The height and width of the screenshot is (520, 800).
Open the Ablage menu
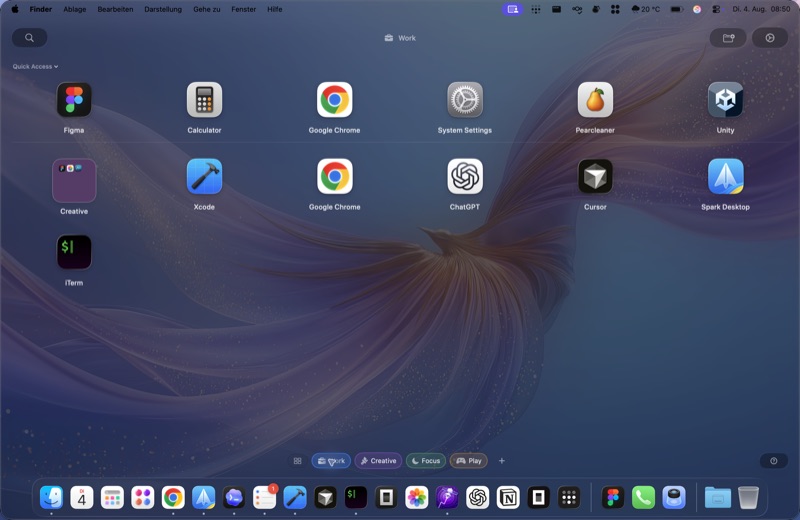74,9
